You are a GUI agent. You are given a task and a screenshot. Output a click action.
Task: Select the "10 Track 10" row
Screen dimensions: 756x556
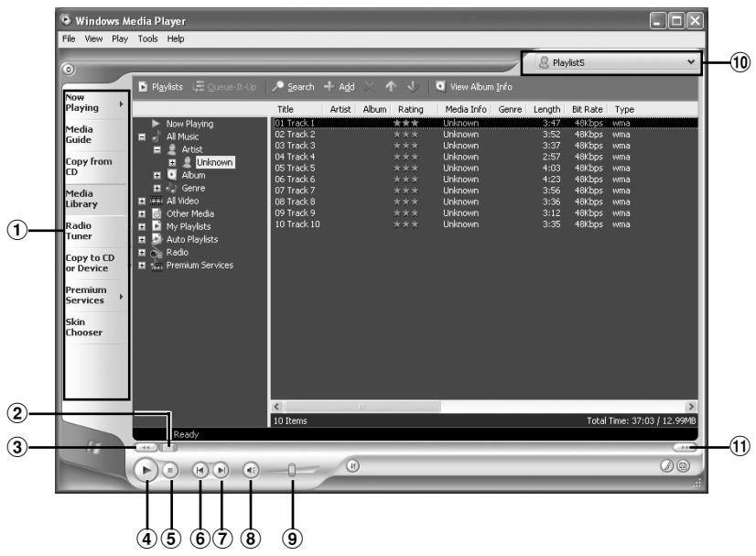484,223
